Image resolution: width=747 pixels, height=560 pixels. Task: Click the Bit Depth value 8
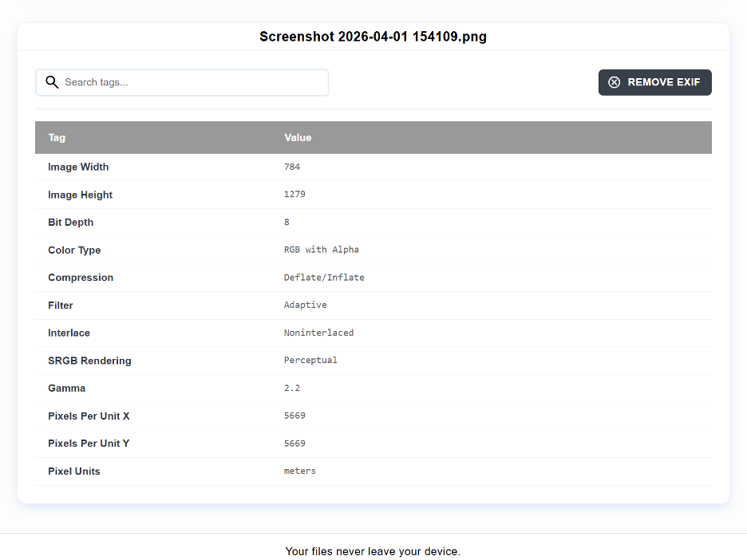point(287,222)
